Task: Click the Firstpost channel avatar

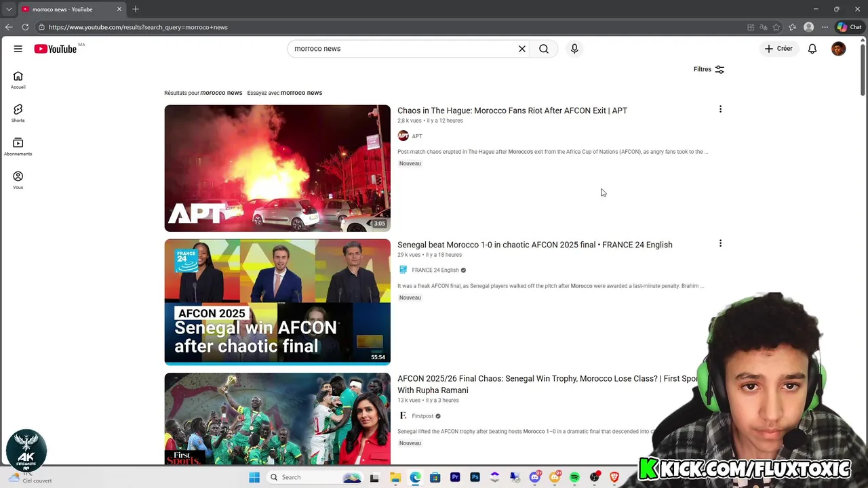Action: [403, 415]
